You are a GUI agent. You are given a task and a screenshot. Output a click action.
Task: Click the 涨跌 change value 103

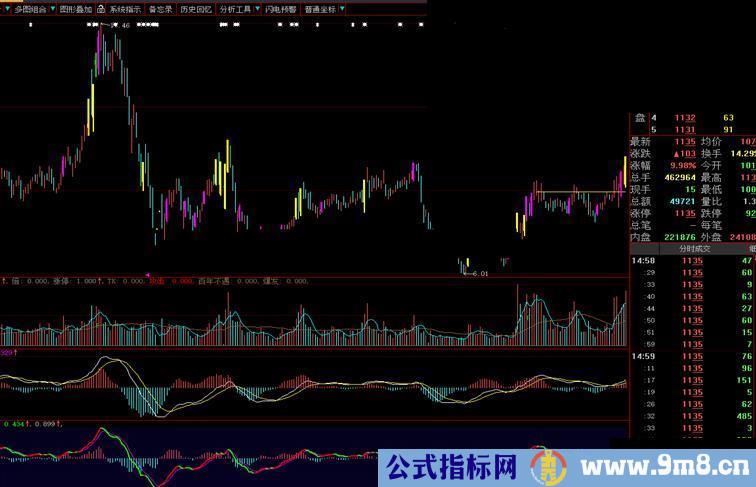tap(685, 154)
